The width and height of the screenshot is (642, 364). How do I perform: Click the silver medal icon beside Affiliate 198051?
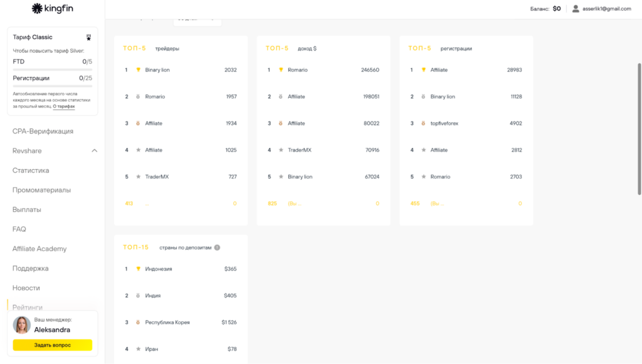point(280,96)
